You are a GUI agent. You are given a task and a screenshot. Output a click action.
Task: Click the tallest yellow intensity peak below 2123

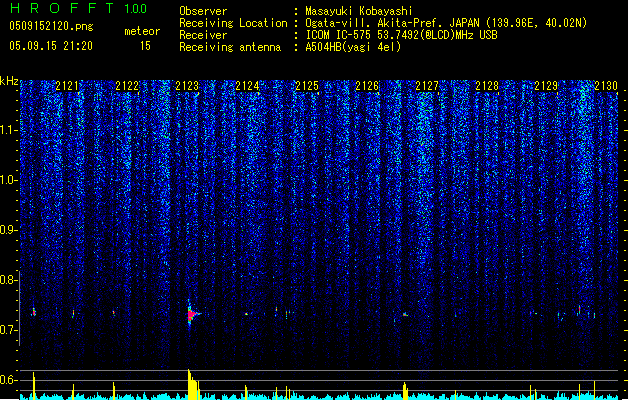(x=193, y=384)
